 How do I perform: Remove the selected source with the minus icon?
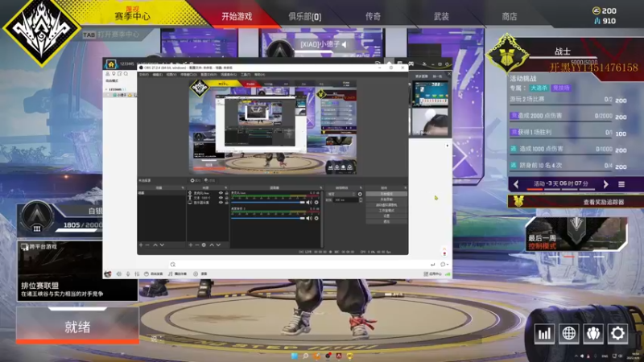click(197, 245)
